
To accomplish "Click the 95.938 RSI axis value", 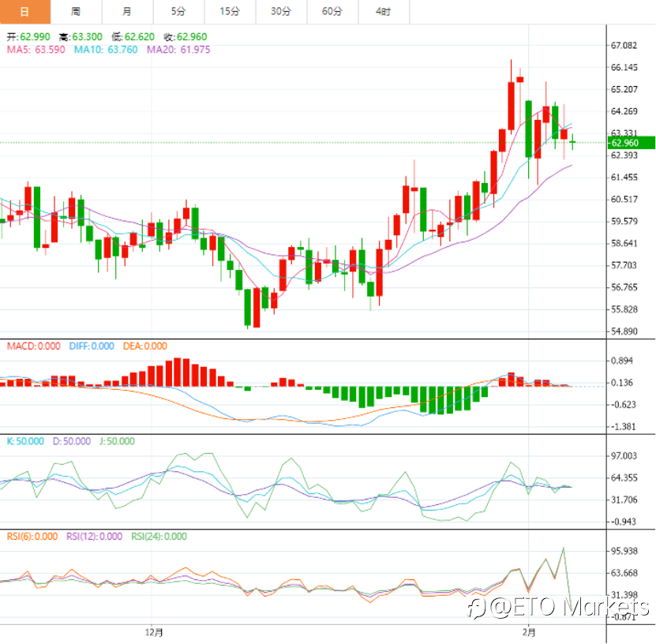I will point(624,551).
